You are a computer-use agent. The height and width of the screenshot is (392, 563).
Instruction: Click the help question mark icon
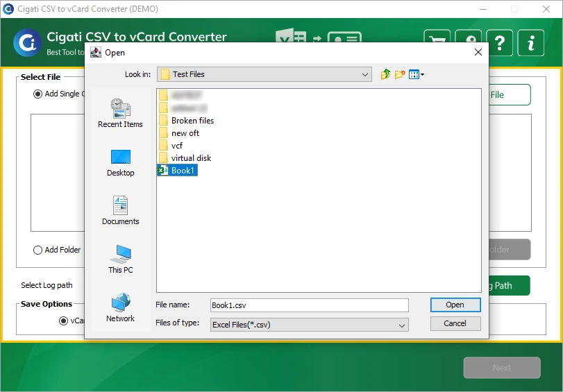pos(499,43)
